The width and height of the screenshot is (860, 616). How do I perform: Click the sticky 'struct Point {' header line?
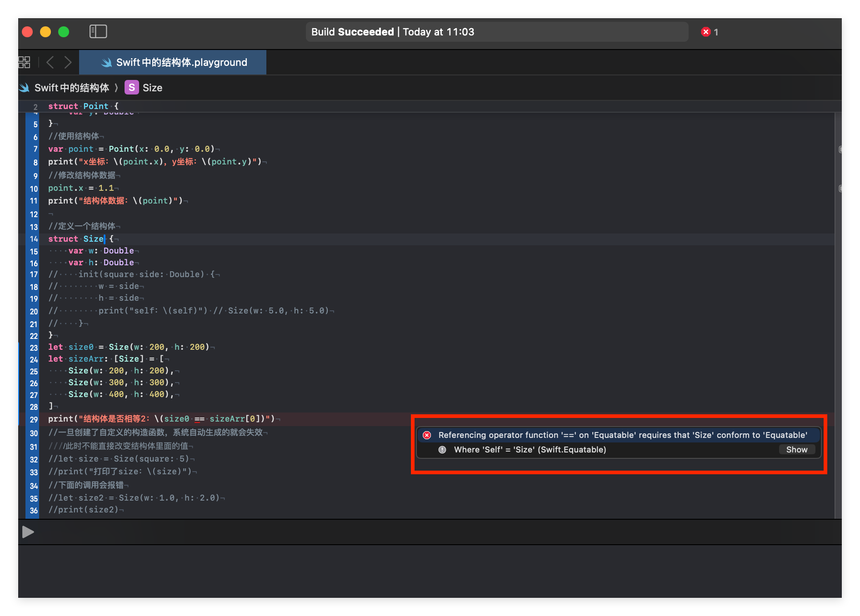pyautogui.click(x=83, y=106)
